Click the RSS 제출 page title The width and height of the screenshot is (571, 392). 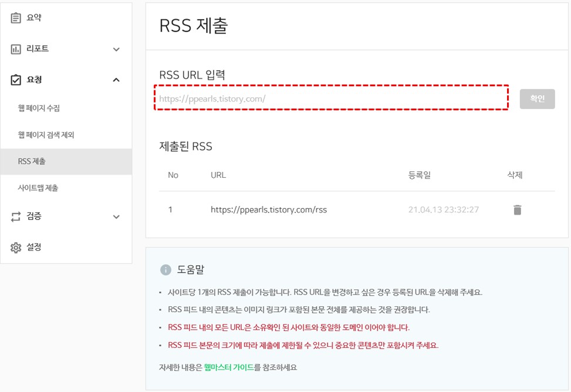194,25
